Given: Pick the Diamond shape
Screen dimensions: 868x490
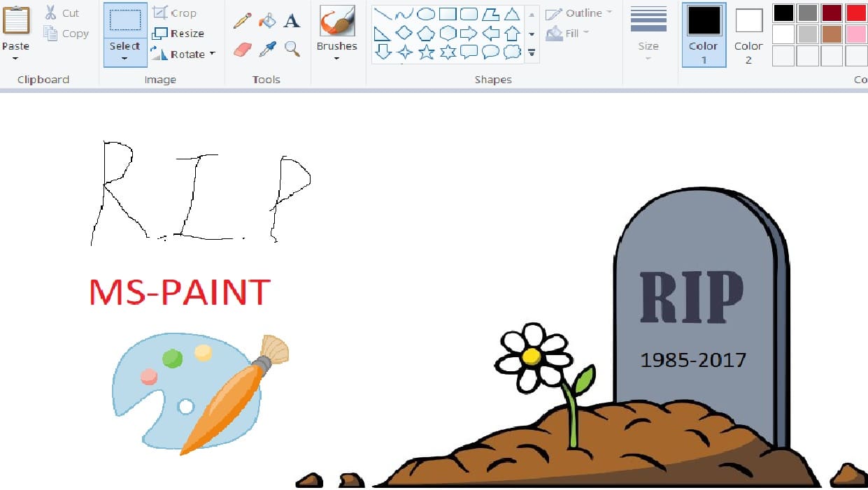Looking at the screenshot, I should (404, 33).
